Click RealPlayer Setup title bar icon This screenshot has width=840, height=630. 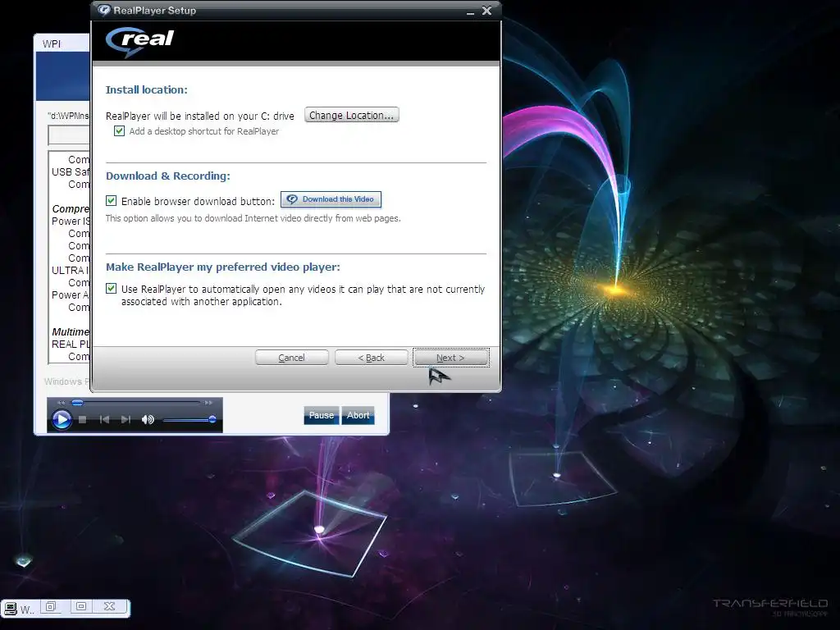coord(104,10)
